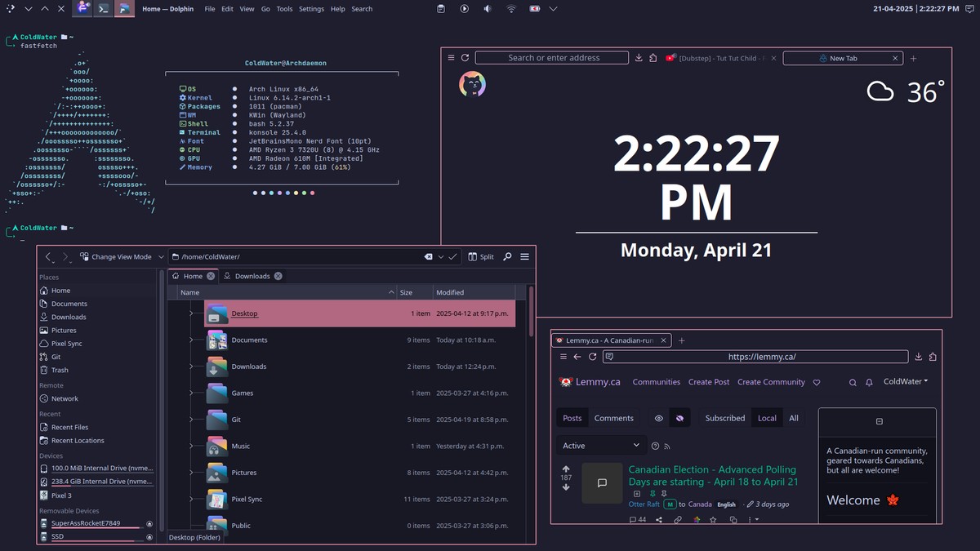Expand the Documents folder tree arrow

[191, 340]
